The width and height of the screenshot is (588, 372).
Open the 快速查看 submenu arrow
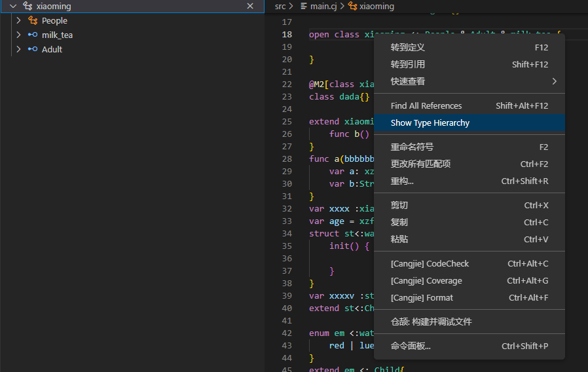(554, 81)
